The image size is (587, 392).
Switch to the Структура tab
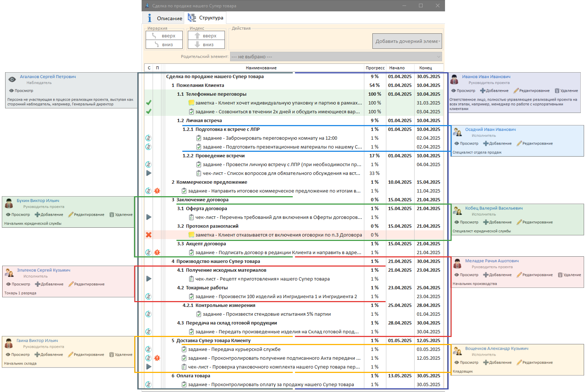coord(206,18)
